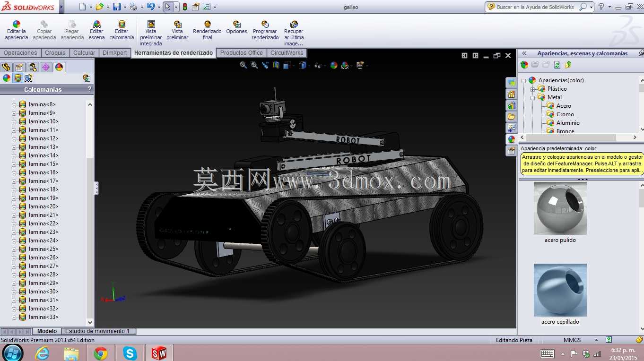Click the Rebuild traffic light icon
644x361 pixels.
[x=184, y=7]
